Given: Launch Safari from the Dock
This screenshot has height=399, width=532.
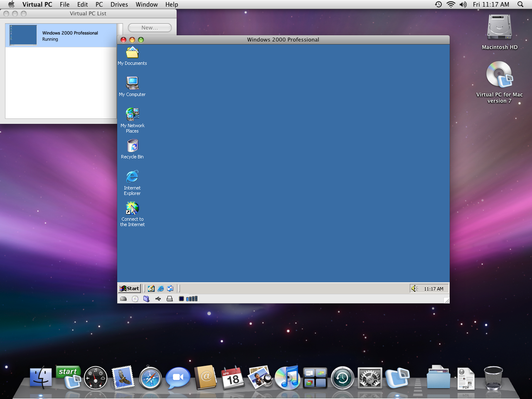Looking at the screenshot, I should [150, 378].
